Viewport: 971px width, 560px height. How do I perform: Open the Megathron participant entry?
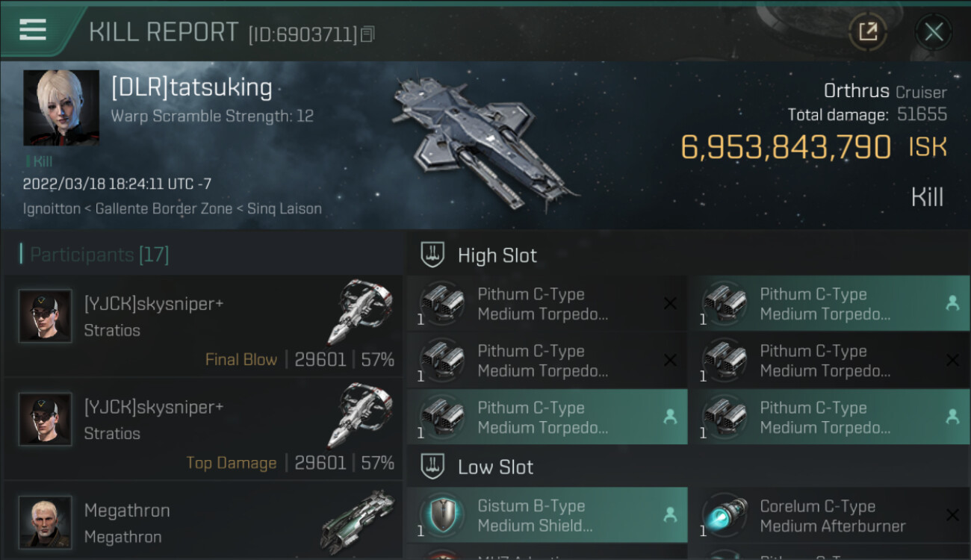pyautogui.click(x=202, y=523)
